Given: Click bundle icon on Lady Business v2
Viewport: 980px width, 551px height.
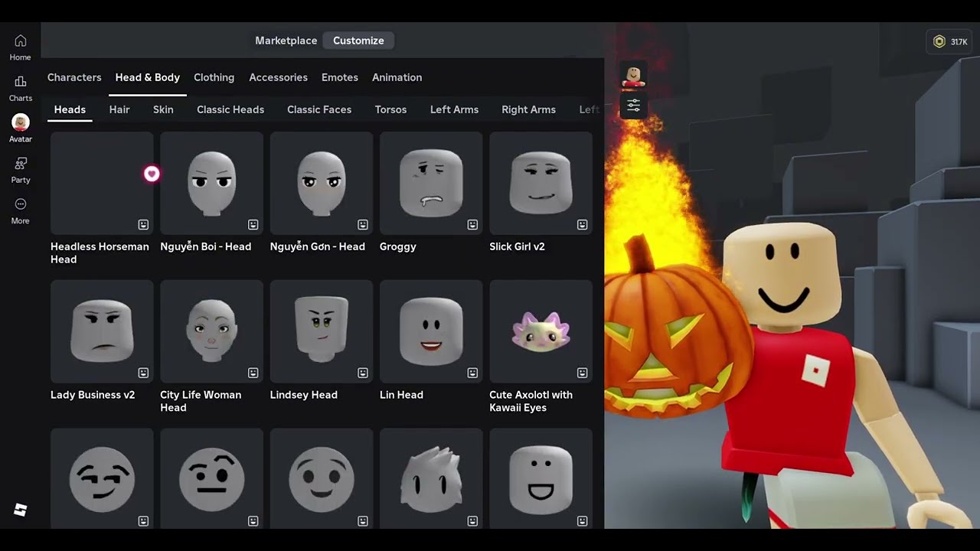Looking at the screenshot, I should click(x=143, y=373).
